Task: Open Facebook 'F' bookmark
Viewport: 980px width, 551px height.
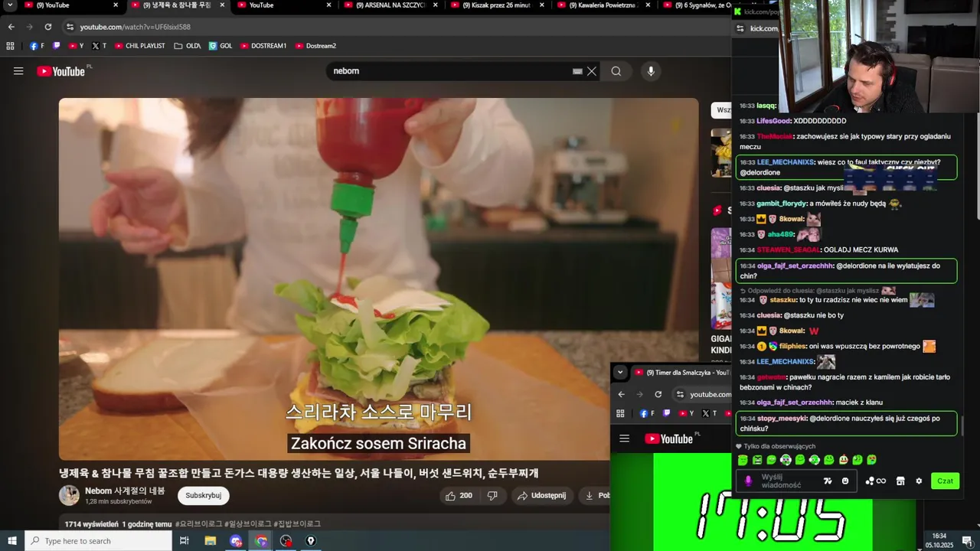Action: click(x=37, y=46)
